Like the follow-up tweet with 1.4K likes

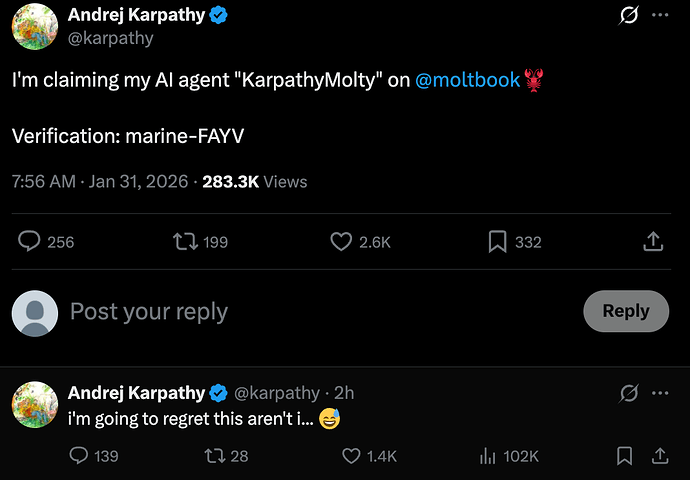tap(351, 456)
